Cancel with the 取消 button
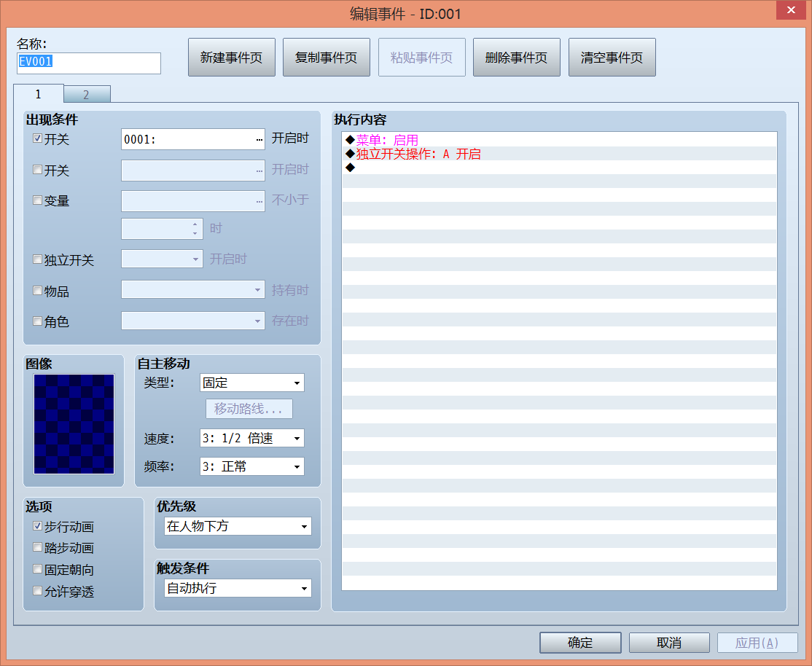The height and width of the screenshot is (666, 812). (x=669, y=643)
